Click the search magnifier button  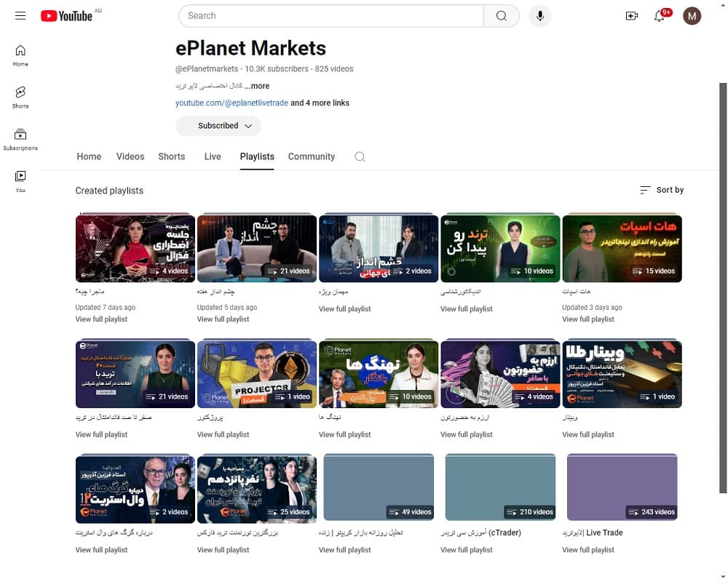502,16
